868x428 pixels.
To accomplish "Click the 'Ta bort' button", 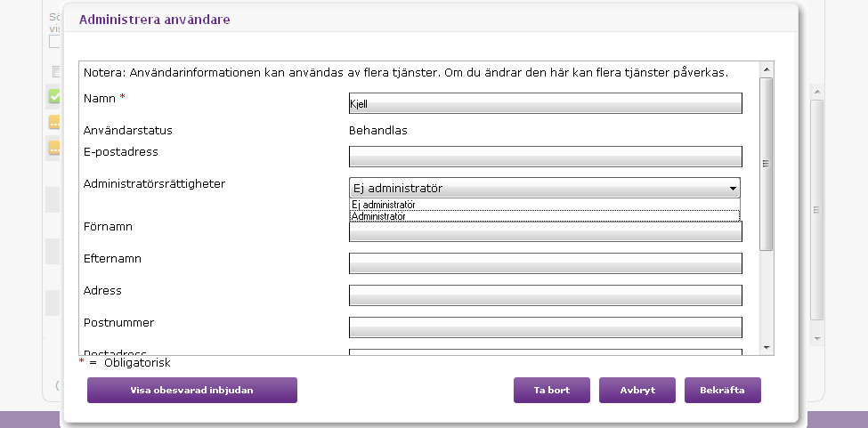I will pyautogui.click(x=552, y=390).
